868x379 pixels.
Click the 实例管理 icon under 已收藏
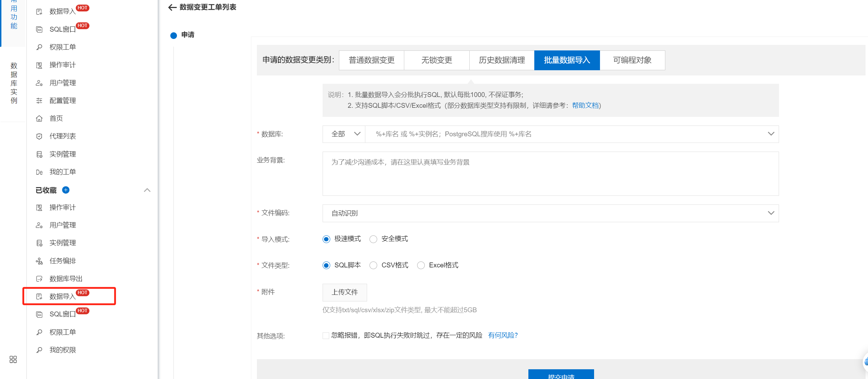coord(39,243)
